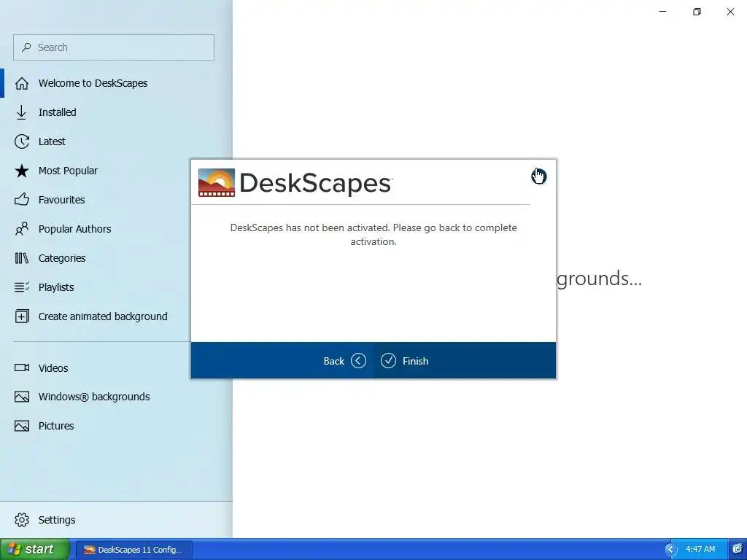
Task: Open the Welcome to DeskScapes page
Action: tap(93, 83)
